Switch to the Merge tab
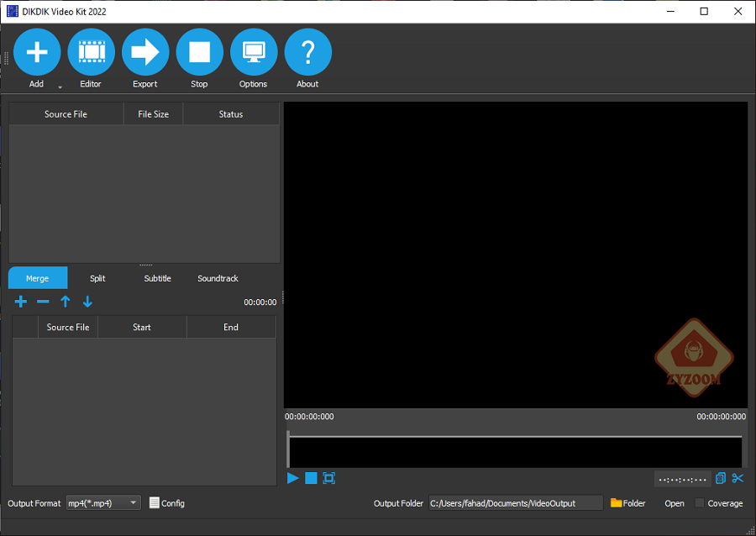Image resolution: width=756 pixels, height=536 pixels. 38,278
